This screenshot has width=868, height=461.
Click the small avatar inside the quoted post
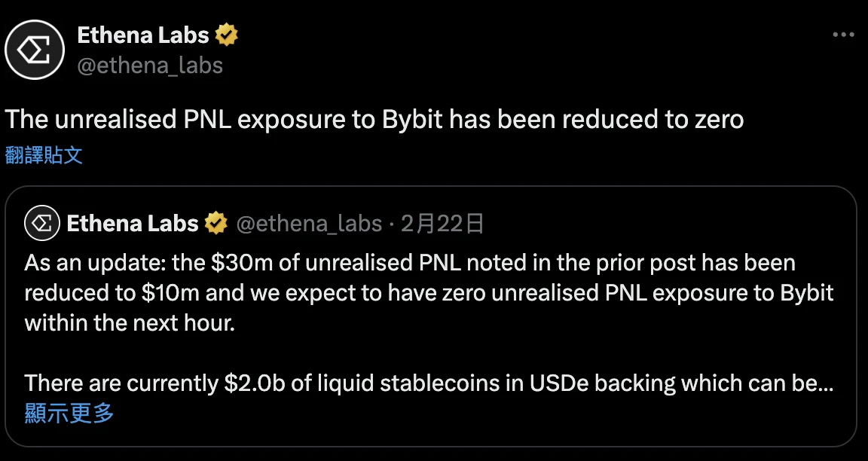tap(42, 224)
